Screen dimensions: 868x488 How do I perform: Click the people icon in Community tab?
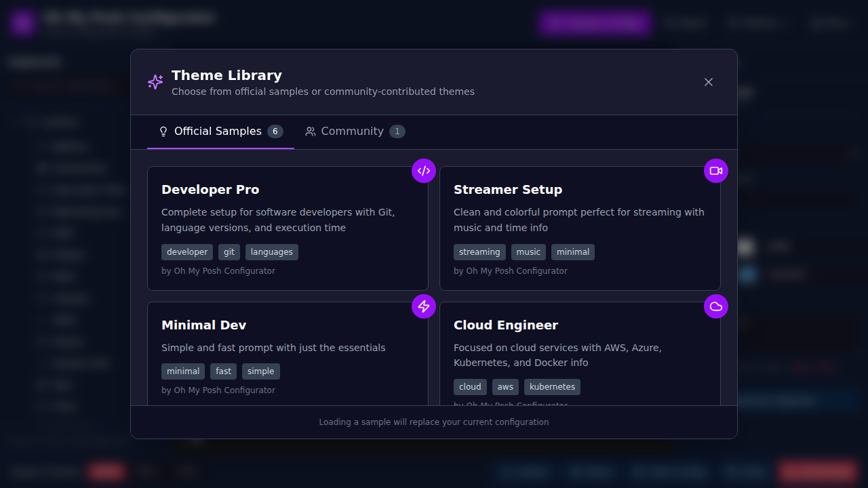[x=311, y=131]
